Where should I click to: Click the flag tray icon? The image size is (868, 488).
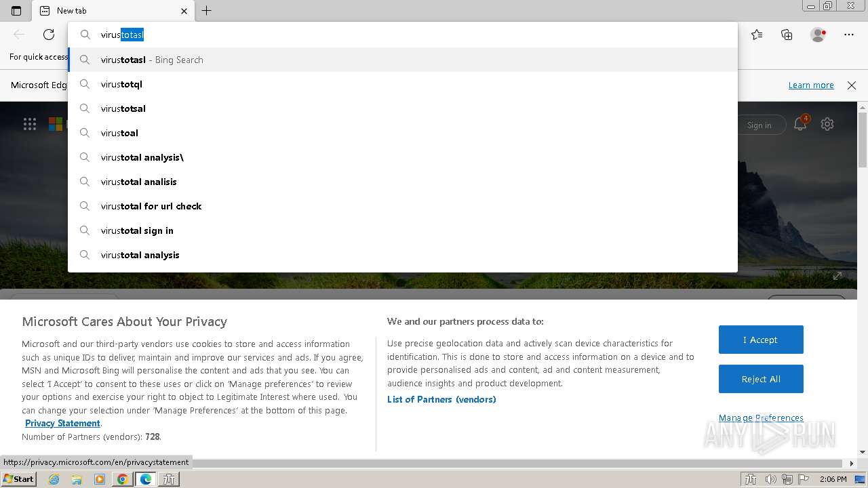pos(804,479)
